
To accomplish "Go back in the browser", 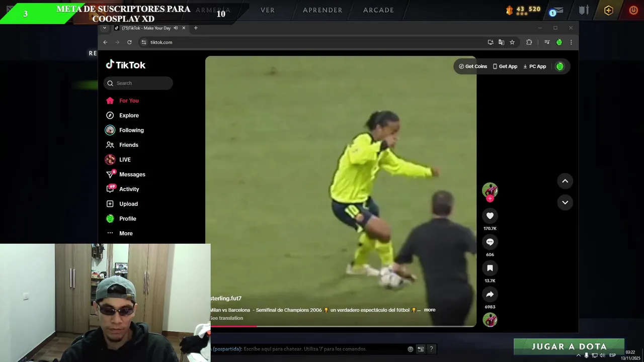I will [x=105, y=42].
